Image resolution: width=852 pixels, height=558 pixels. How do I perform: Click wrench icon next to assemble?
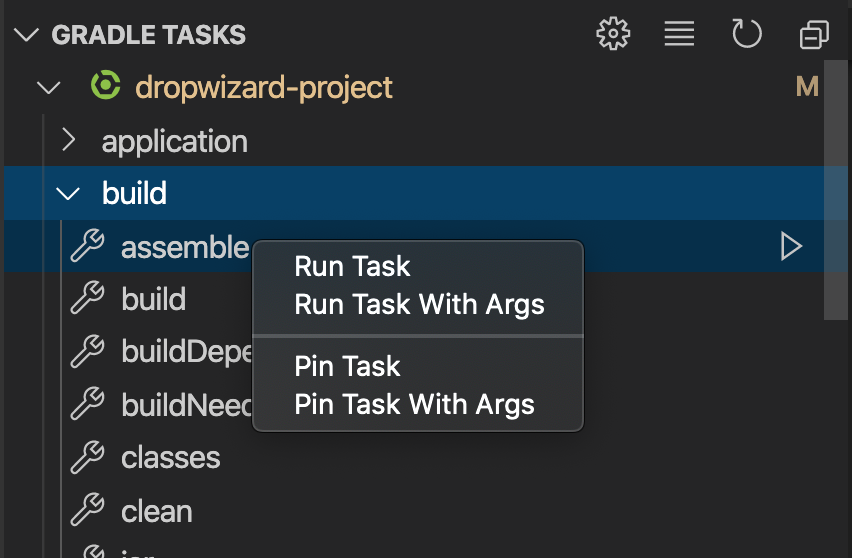click(87, 246)
